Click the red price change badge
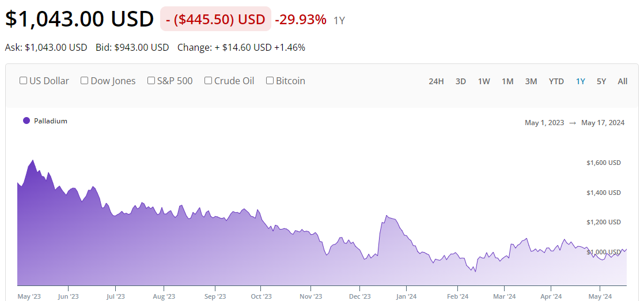The width and height of the screenshot is (644, 301). 215,19
